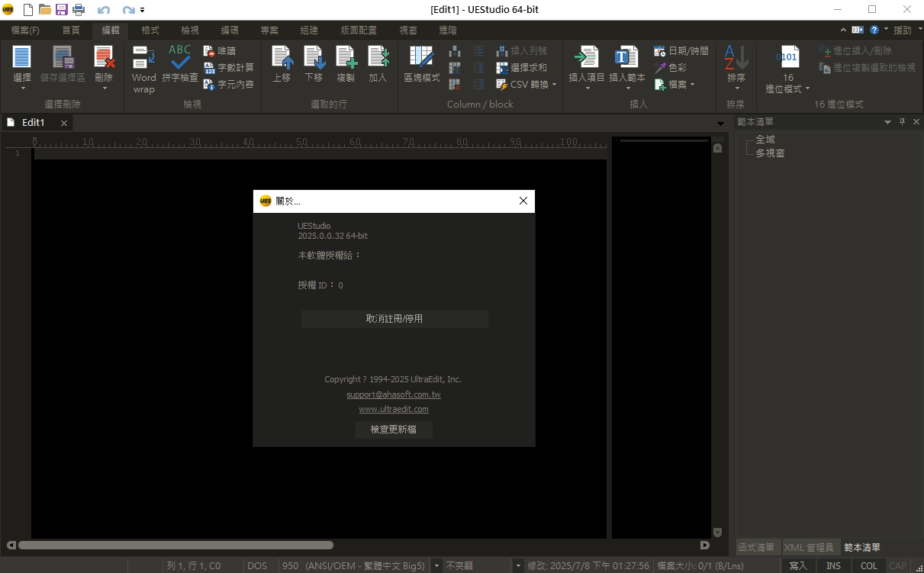Screen dimensions: 924x573
Task: Open the CSV 轉換 dropdown
Action: click(x=526, y=85)
